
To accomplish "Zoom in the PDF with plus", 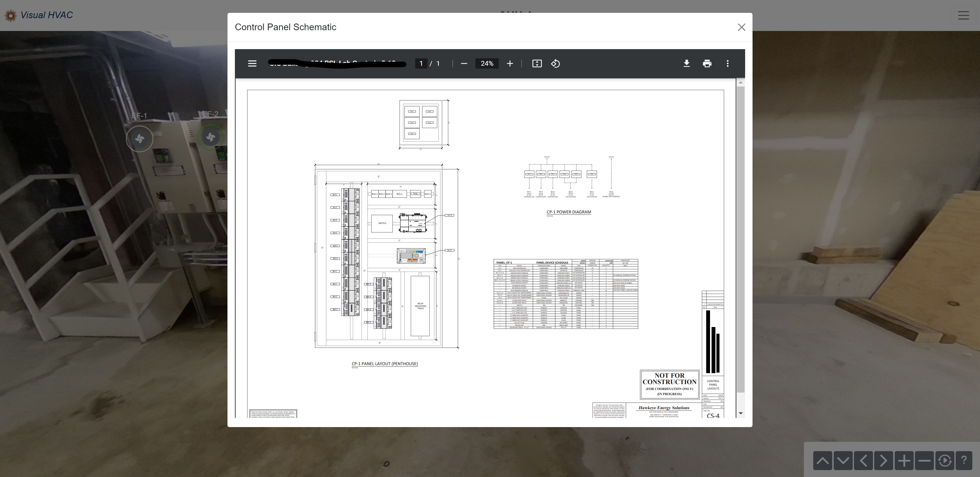I will (510, 63).
